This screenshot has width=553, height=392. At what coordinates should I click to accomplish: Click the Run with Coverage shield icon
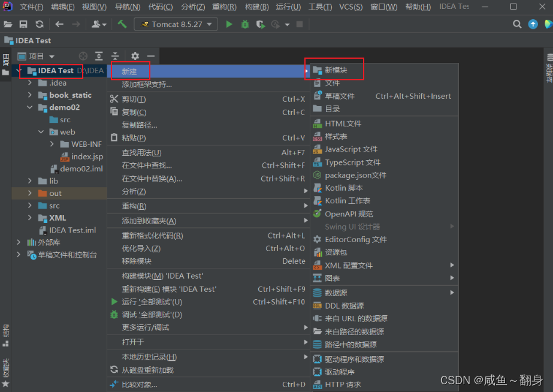tap(260, 25)
